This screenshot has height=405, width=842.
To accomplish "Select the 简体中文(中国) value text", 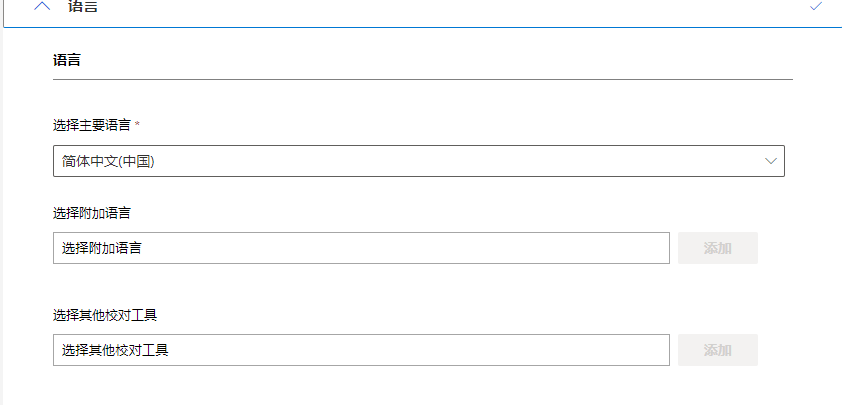I will tap(108, 161).
